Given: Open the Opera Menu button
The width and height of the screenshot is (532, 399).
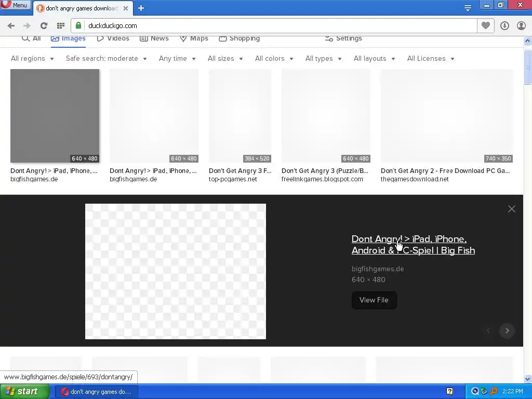Looking at the screenshot, I should tap(15, 5).
